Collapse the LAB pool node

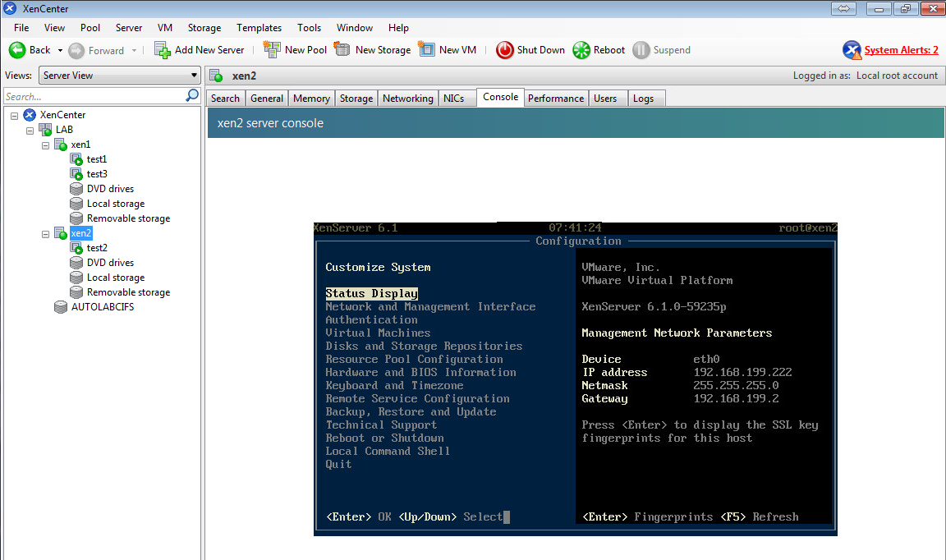[x=30, y=130]
